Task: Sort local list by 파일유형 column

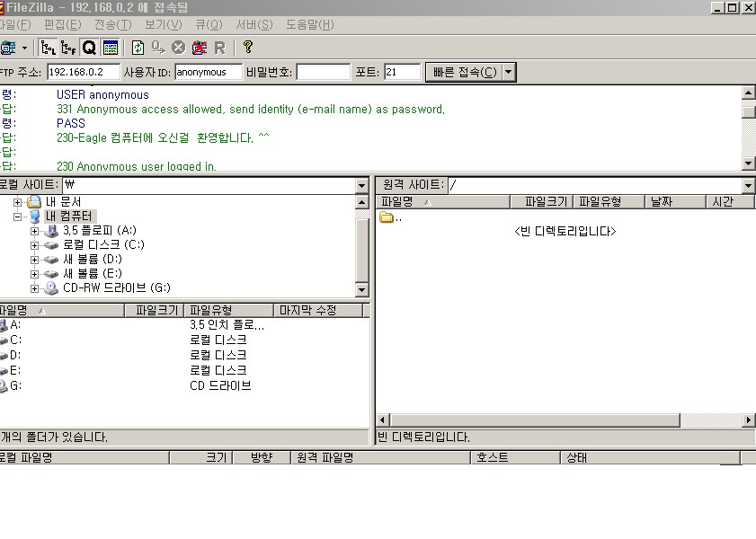Action: (x=228, y=310)
